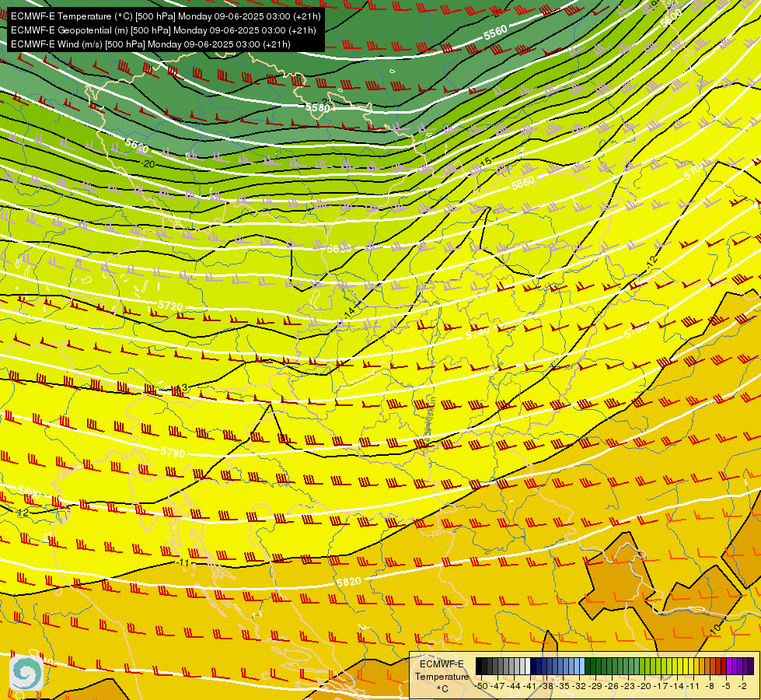Click the -15 isotherm label on the map
Image resolution: width=761 pixels, height=700 pixels.
pyautogui.click(x=485, y=163)
